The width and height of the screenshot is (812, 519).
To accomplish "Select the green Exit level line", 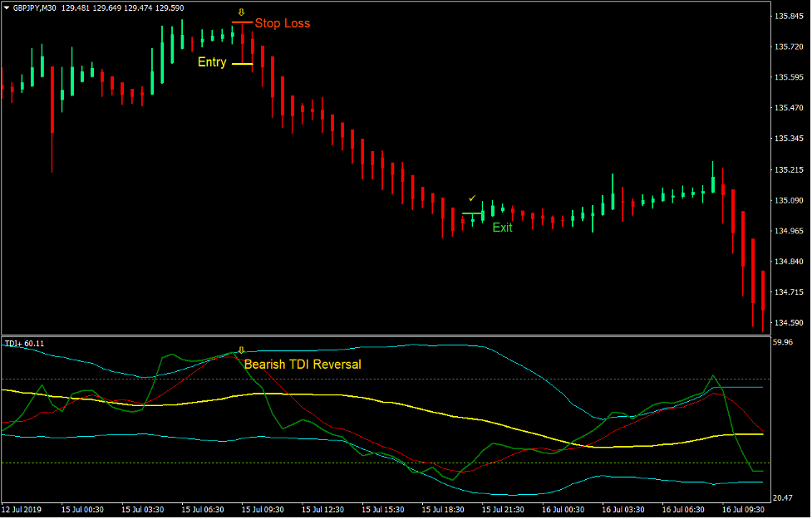I will pyautogui.click(x=472, y=213).
